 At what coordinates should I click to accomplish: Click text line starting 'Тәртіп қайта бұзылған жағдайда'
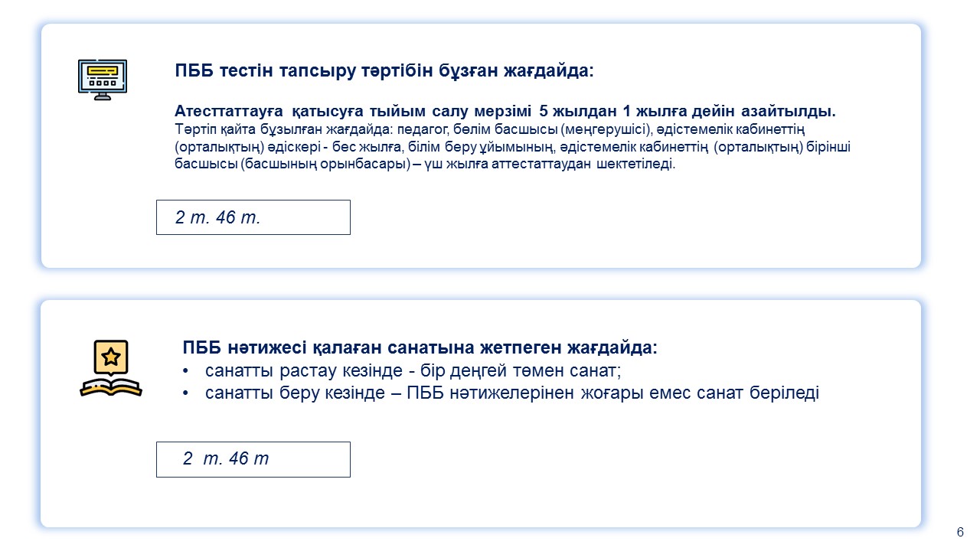[x=489, y=128]
